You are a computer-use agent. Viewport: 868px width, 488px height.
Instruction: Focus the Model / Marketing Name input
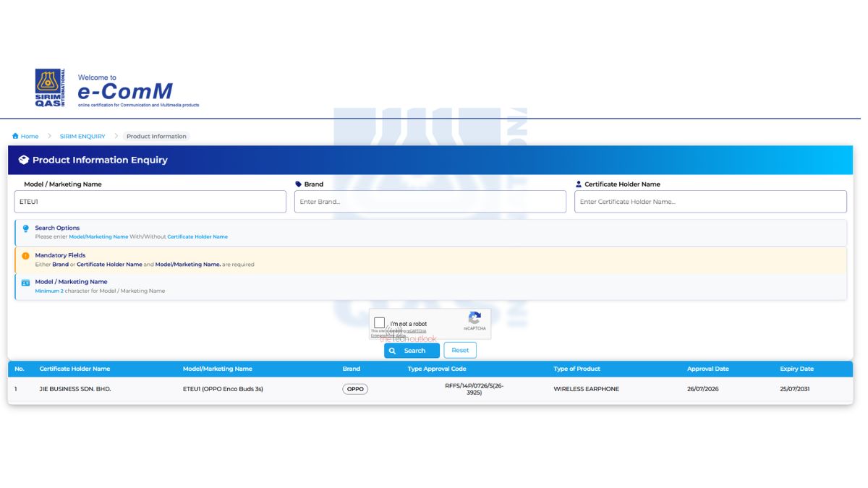pos(150,202)
